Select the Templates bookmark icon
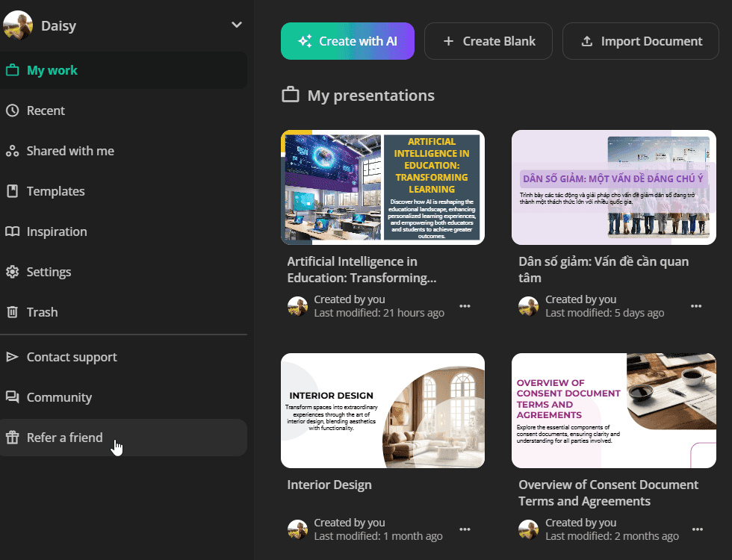The width and height of the screenshot is (732, 560). (x=12, y=191)
